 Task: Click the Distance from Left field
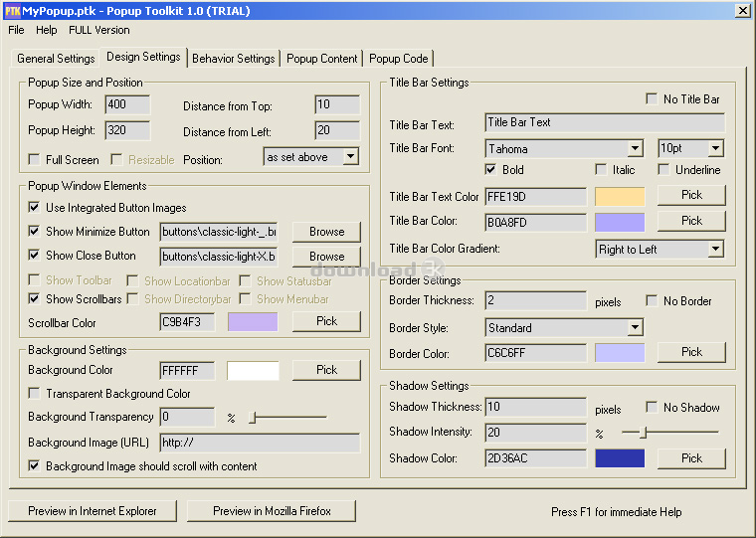tap(337, 130)
